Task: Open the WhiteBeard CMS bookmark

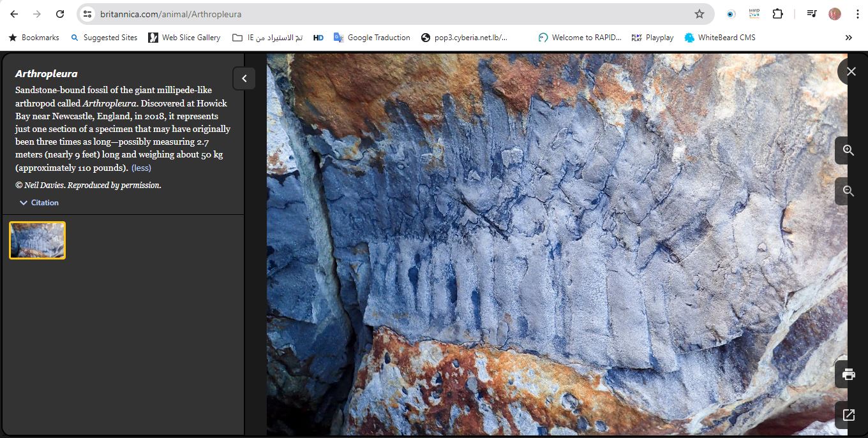Action: click(x=719, y=38)
